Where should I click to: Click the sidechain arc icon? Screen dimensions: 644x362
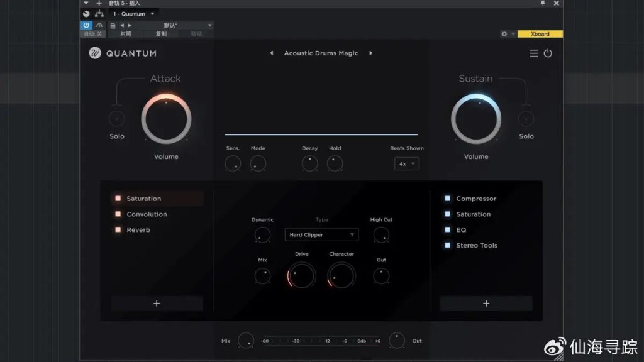(99, 25)
